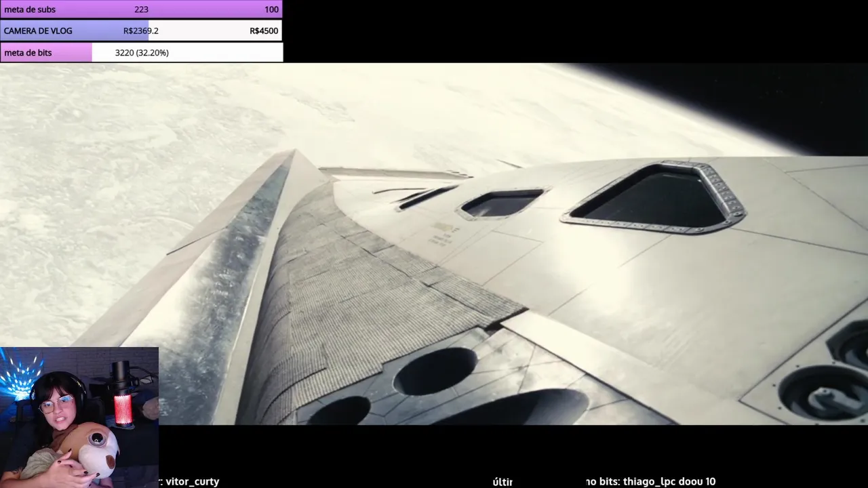Select the streamer webcam overlay

point(79,418)
